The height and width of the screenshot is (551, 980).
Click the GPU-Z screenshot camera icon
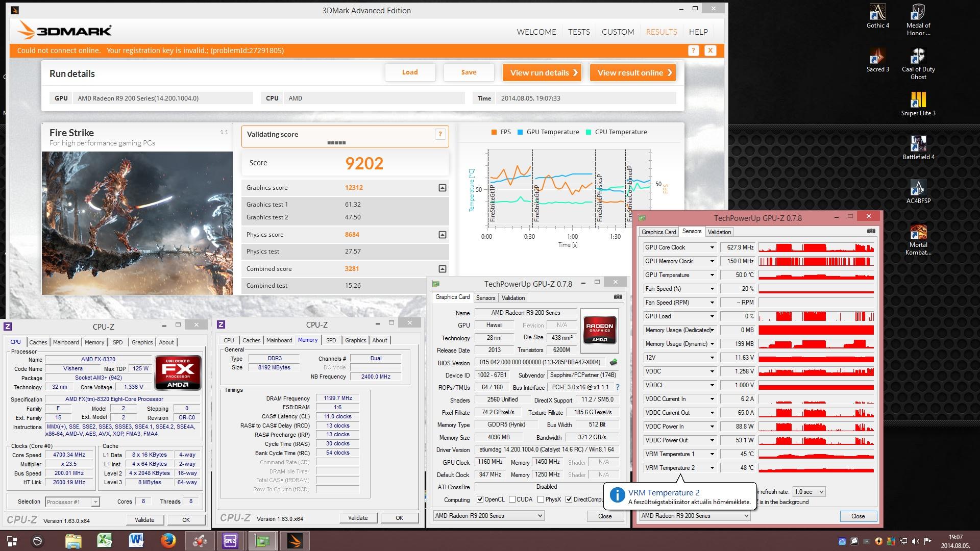(x=618, y=297)
